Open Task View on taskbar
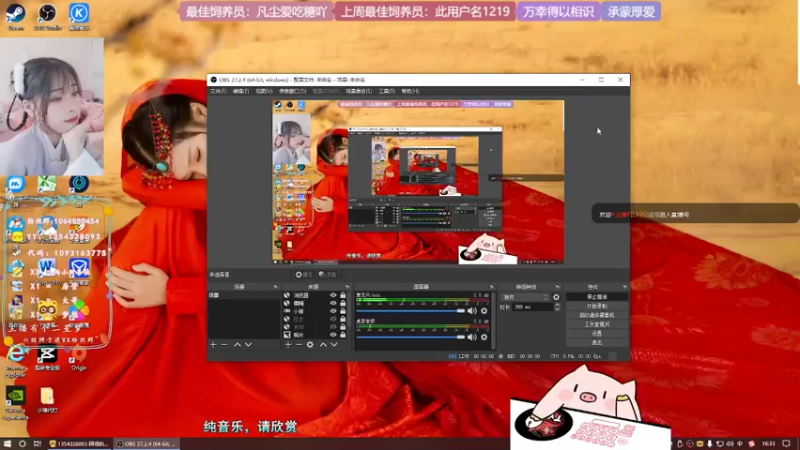This screenshot has height=450, width=800. pos(37,444)
